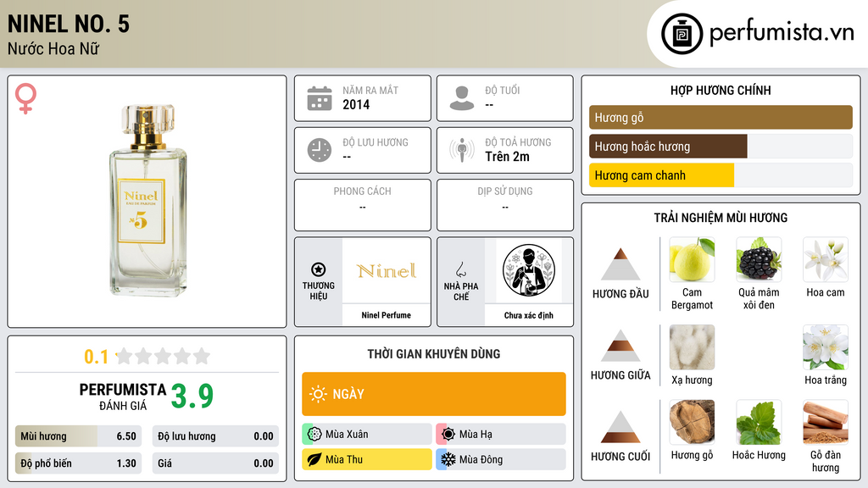Click the 0.1 user rating number
This screenshot has width=868, height=488.
click(x=96, y=357)
